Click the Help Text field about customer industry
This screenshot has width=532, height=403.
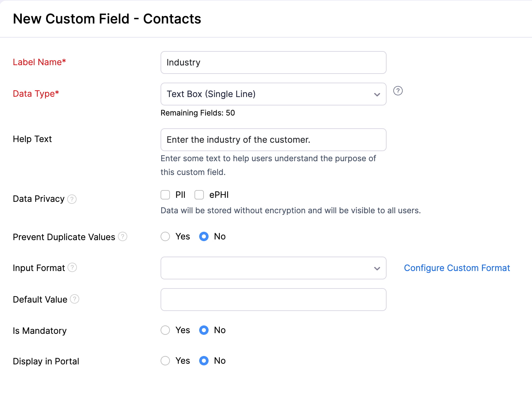(x=273, y=140)
